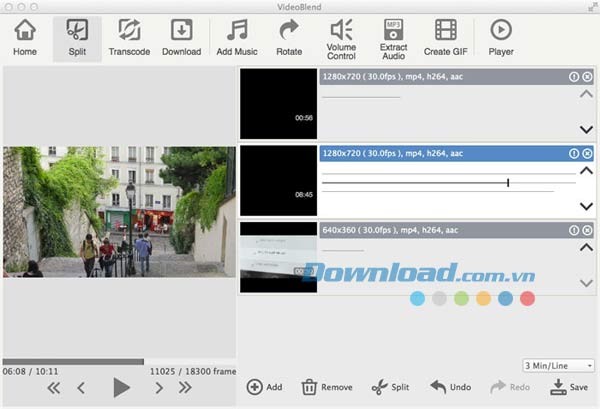Open the Player
The image size is (600, 409).
(501, 38)
